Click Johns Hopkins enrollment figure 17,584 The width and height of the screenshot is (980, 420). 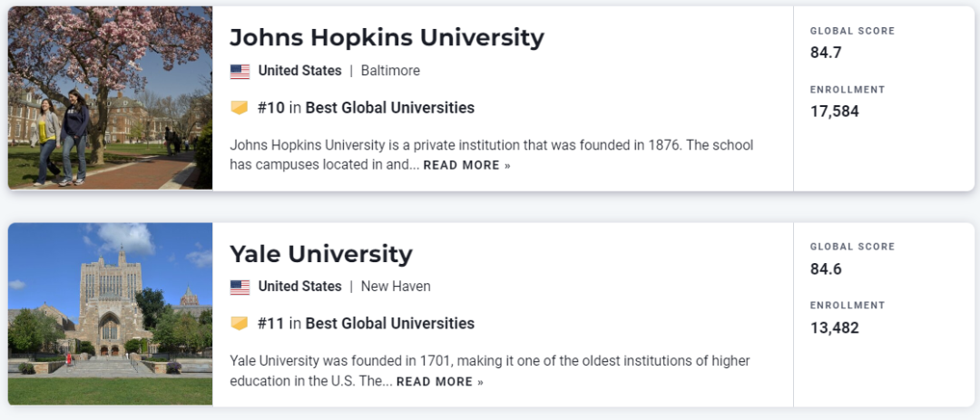[x=835, y=112]
